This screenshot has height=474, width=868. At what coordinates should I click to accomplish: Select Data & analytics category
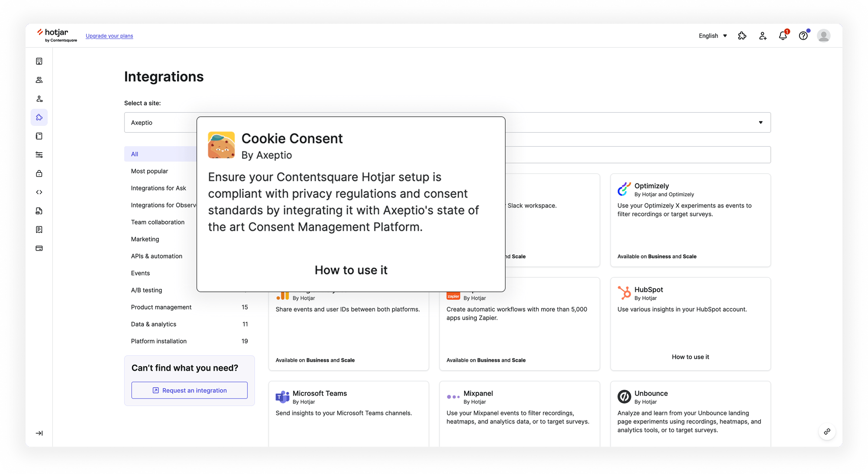click(154, 324)
